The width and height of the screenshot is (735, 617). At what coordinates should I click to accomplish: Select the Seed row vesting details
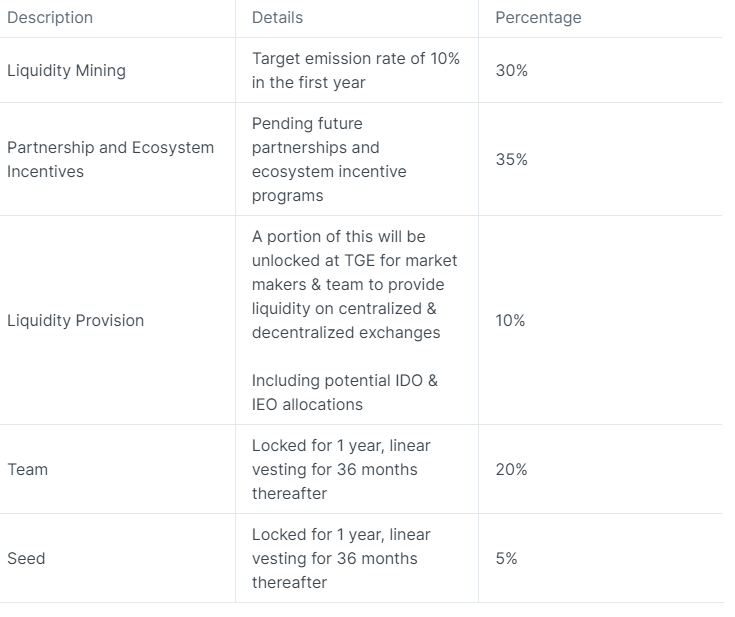pos(340,558)
